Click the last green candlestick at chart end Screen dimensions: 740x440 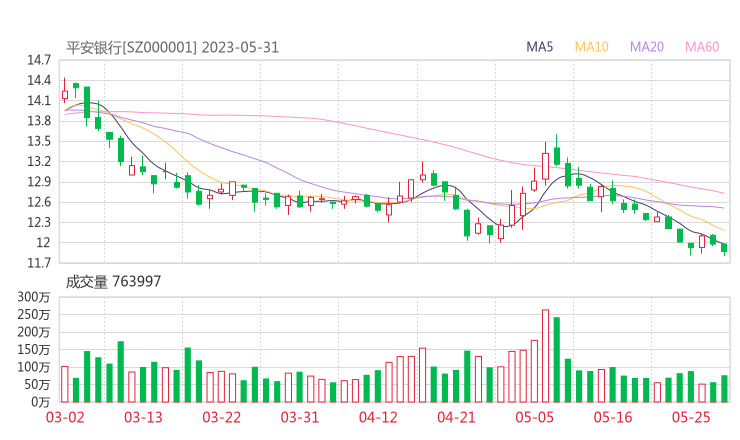point(724,248)
